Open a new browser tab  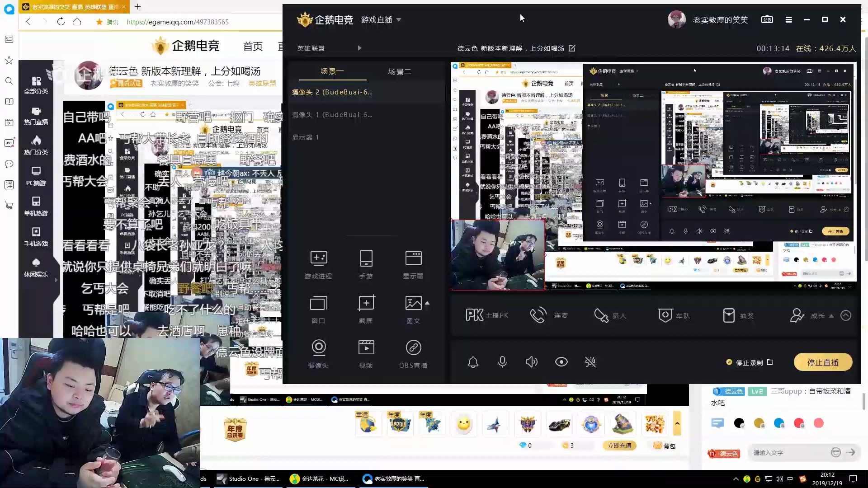pyautogui.click(x=138, y=6)
